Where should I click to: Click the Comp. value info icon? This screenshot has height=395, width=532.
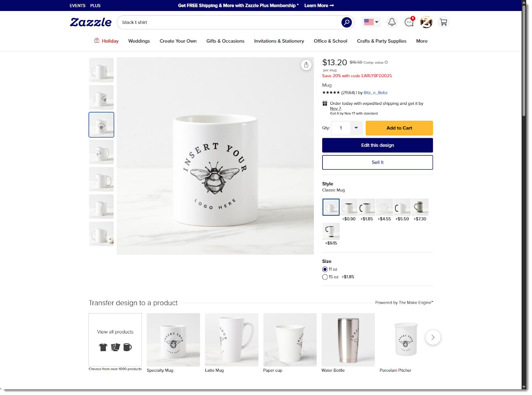tap(386, 62)
